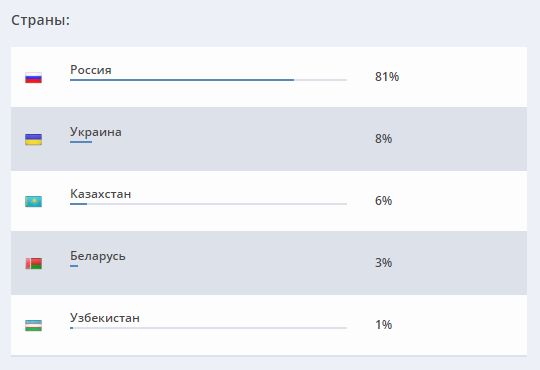Click the Узбекистан progress bar
540x370 pixels.
pyautogui.click(x=208, y=328)
